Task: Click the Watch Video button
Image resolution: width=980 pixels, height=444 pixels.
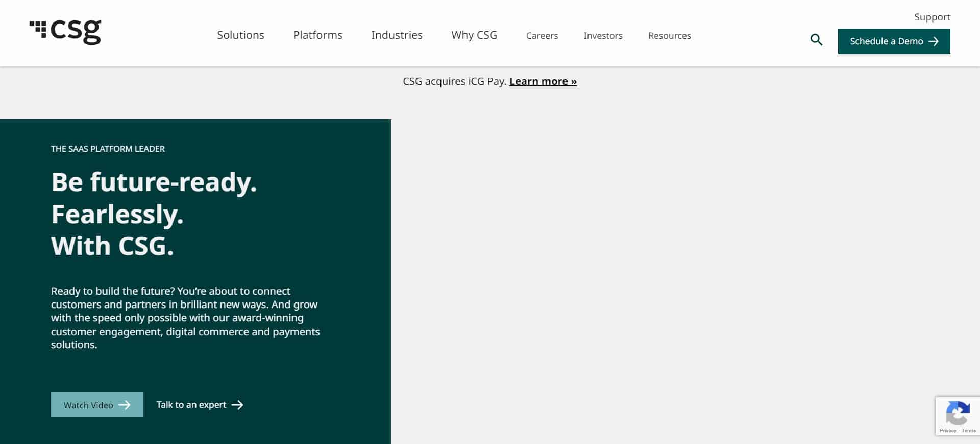Action: coord(97,405)
